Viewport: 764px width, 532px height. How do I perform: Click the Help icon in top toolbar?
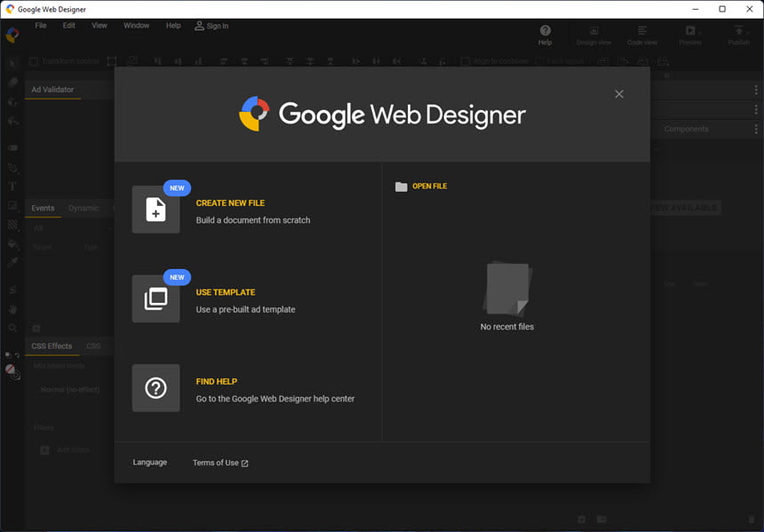click(x=545, y=31)
